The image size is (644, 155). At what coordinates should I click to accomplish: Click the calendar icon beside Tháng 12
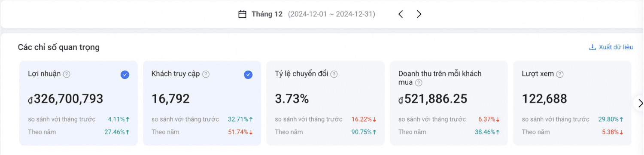(x=243, y=14)
